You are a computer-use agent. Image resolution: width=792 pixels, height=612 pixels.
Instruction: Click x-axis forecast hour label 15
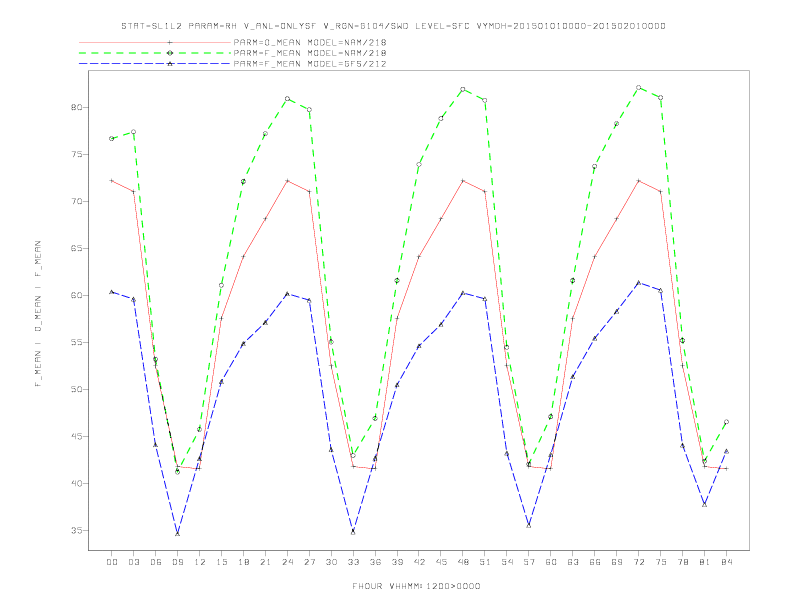221,562
